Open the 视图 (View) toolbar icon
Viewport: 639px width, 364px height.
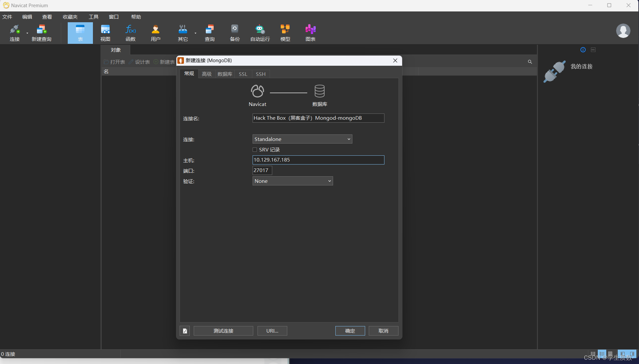point(105,33)
